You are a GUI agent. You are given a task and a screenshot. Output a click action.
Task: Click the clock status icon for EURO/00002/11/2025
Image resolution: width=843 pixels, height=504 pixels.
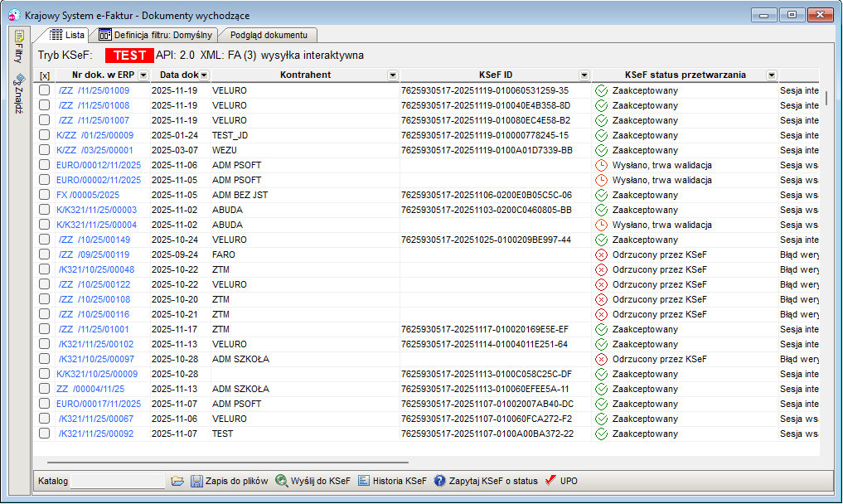coord(602,180)
